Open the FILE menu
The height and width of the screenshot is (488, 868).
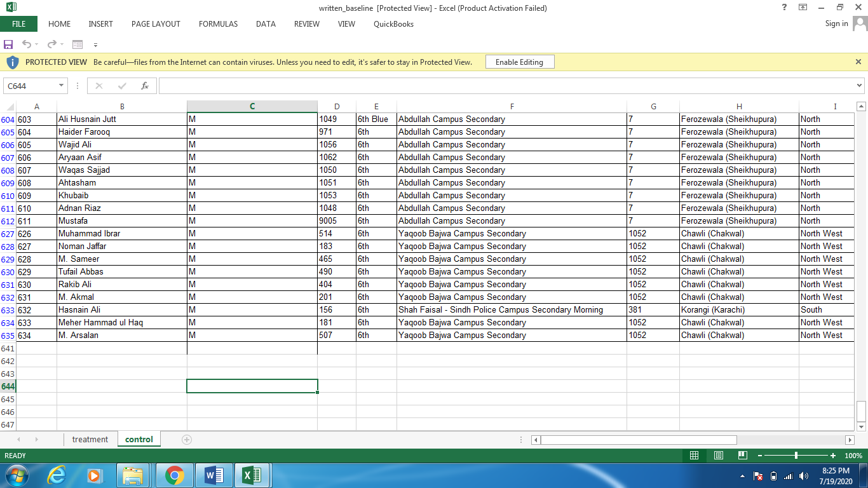click(x=19, y=24)
